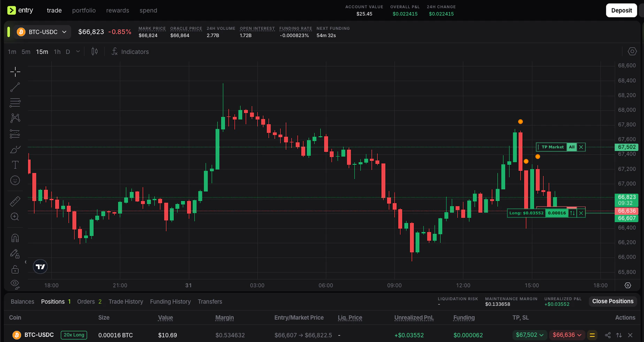The image size is (644, 342).
Task: Select the trend line drawing tool
Action: coord(15,87)
